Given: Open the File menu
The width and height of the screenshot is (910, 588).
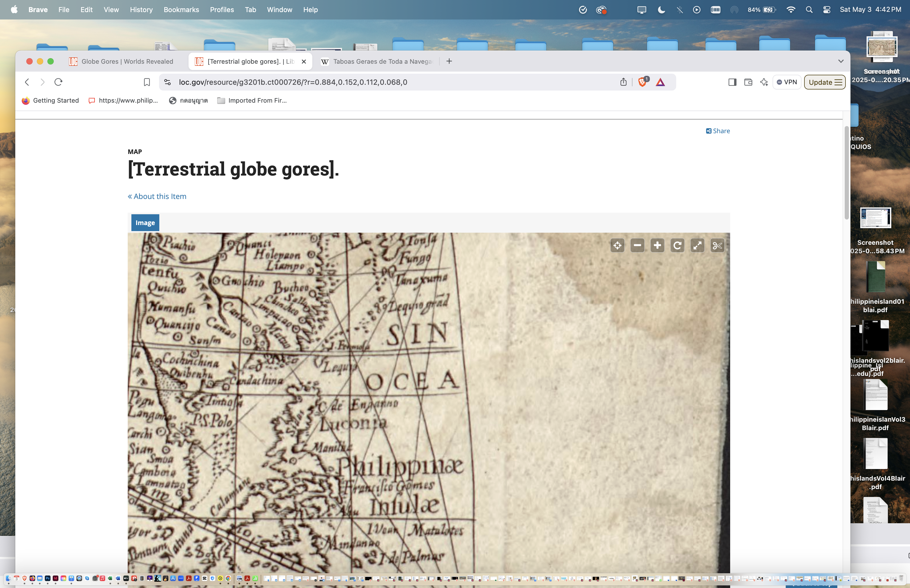Looking at the screenshot, I should click(x=64, y=9).
